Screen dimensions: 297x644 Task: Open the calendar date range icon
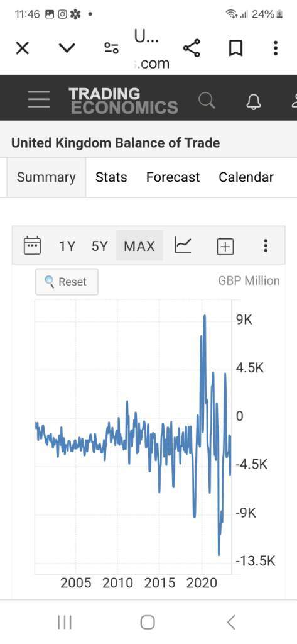pos(33,246)
